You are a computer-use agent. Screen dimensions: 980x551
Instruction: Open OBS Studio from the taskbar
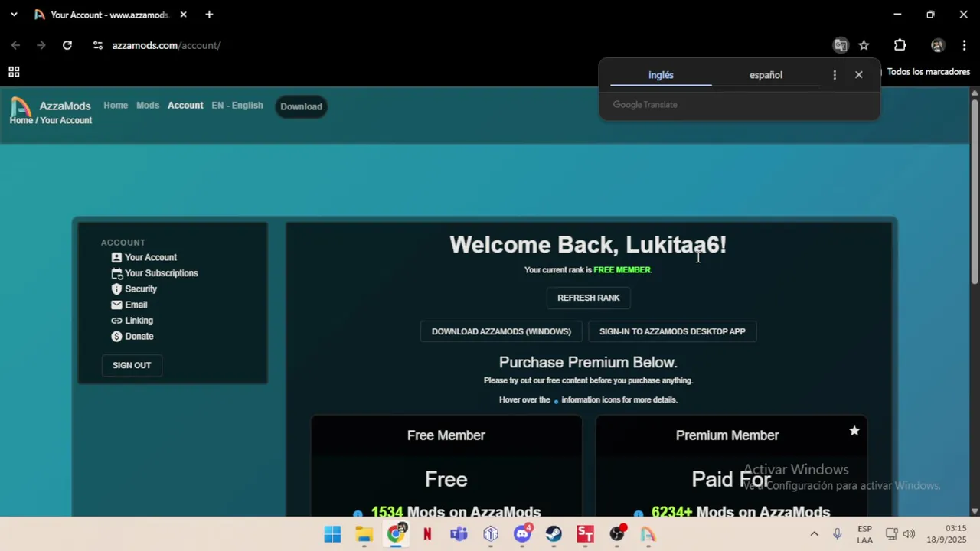pyautogui.click(x=617, y=534)
